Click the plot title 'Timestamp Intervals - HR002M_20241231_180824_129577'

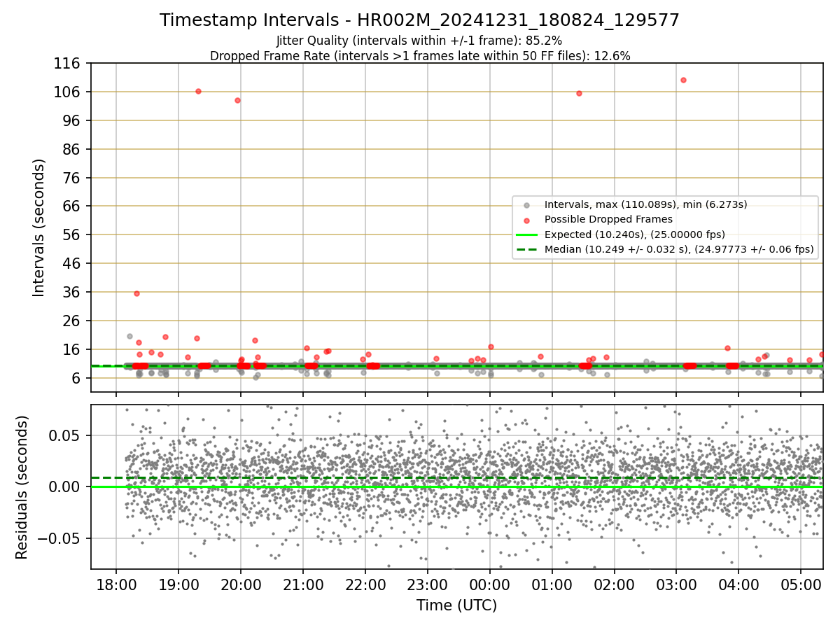tap(419, 20)
